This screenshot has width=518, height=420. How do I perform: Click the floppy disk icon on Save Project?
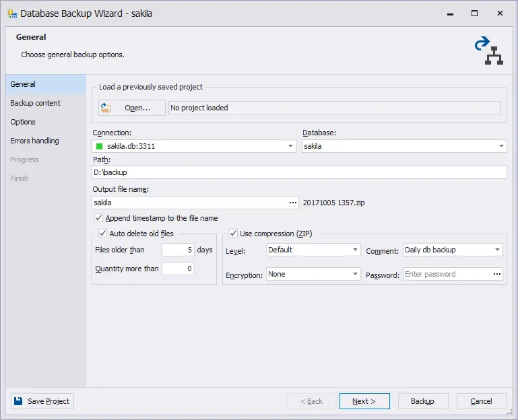point(18,401)
